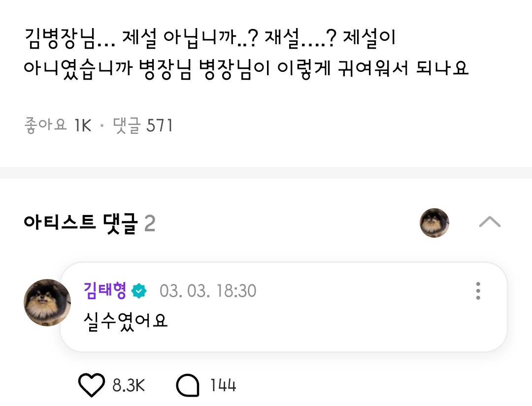Tap the 144 replies count
The image size is (532, 406).
coord(223,385)
